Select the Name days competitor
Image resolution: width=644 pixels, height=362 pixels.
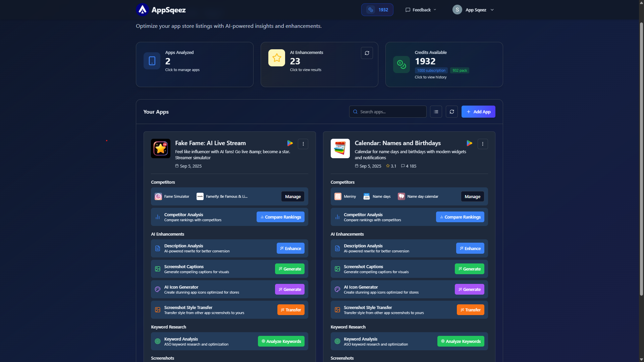[377, 196]
